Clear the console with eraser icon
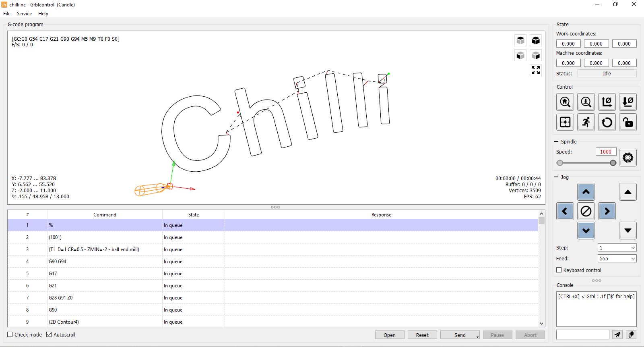Image resolution: width=644 pixels, height=347 pixels. (x=631, y=335)
